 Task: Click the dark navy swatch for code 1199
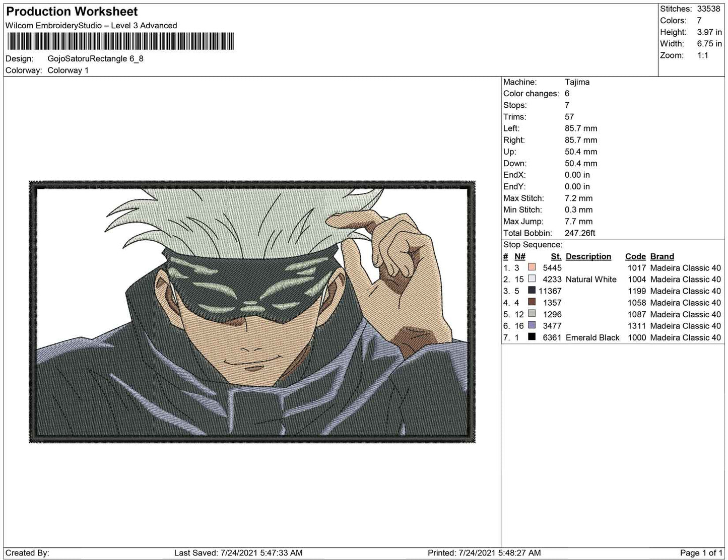[x=532, y=291]
